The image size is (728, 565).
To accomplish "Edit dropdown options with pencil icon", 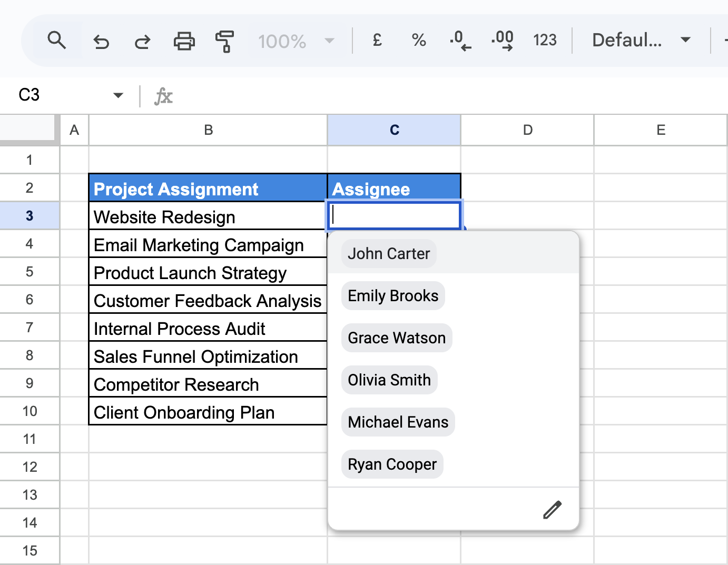I will (x=552, y=509).
